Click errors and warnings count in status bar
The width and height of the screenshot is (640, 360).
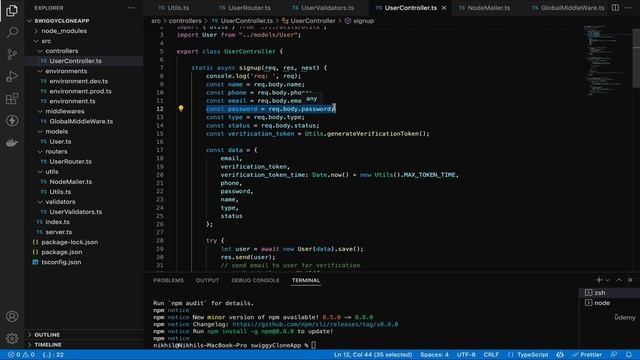(x=21, y=355)
